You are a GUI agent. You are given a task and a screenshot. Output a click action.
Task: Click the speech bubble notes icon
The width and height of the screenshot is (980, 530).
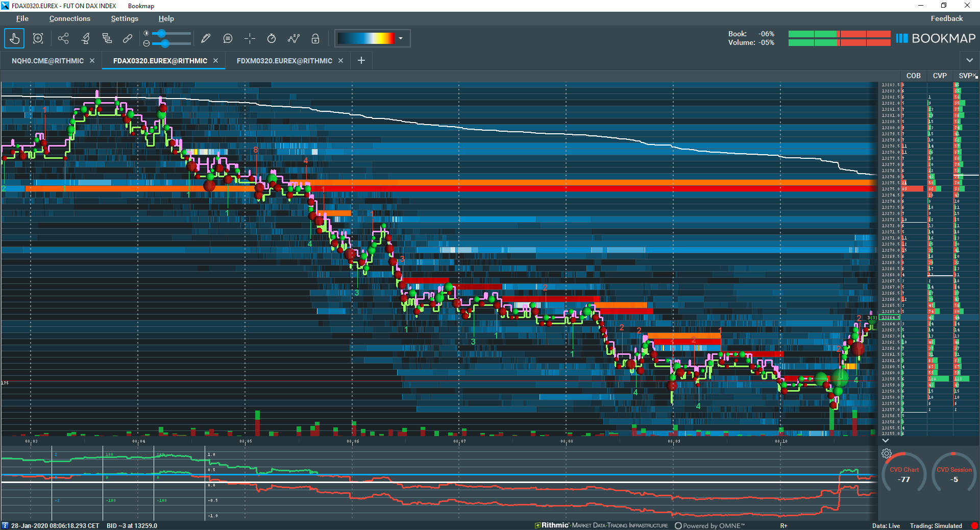point(228,38)
